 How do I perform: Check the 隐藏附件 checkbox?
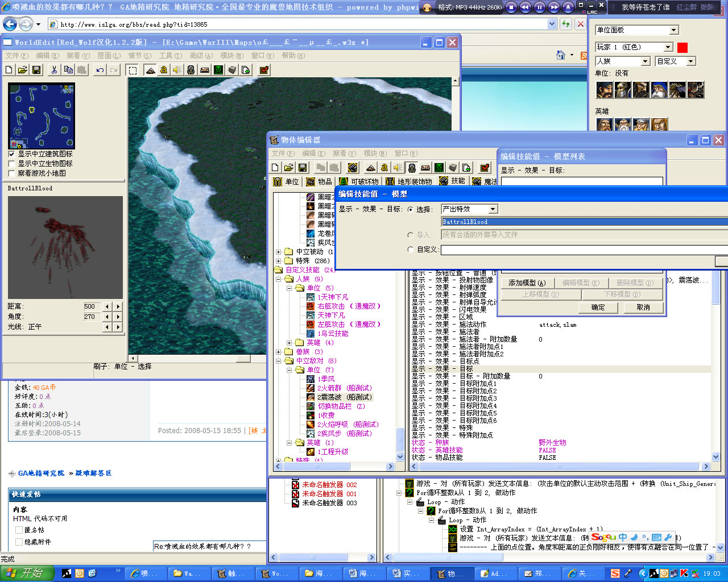pos(19,542)
